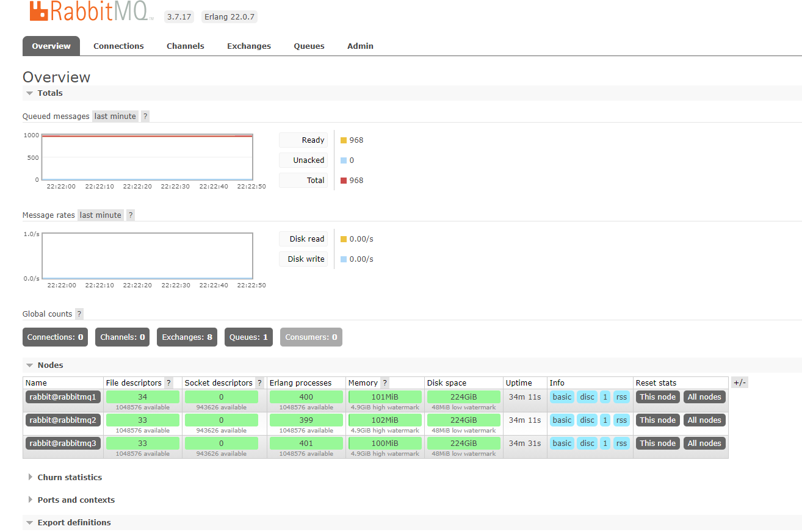Viewport: 802px width, 532px height.
Task: Click the 968 Ready value
Action: (x=356, y=140)
